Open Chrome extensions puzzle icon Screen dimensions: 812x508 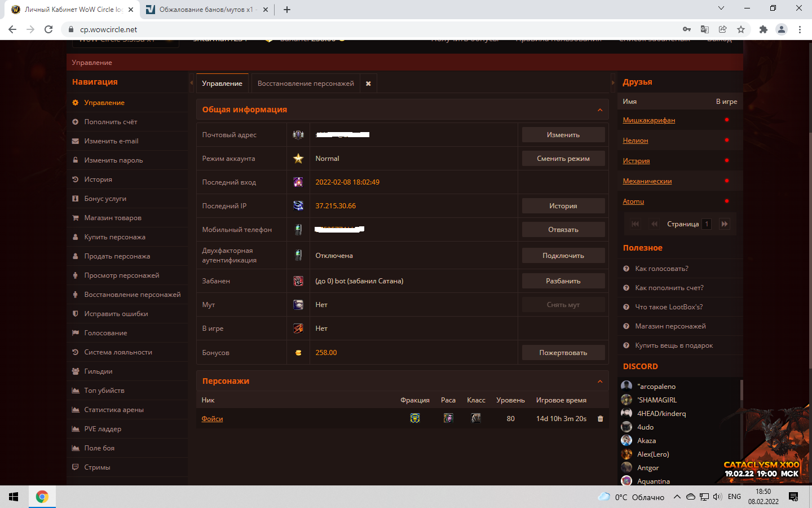[x=763, y=29]
